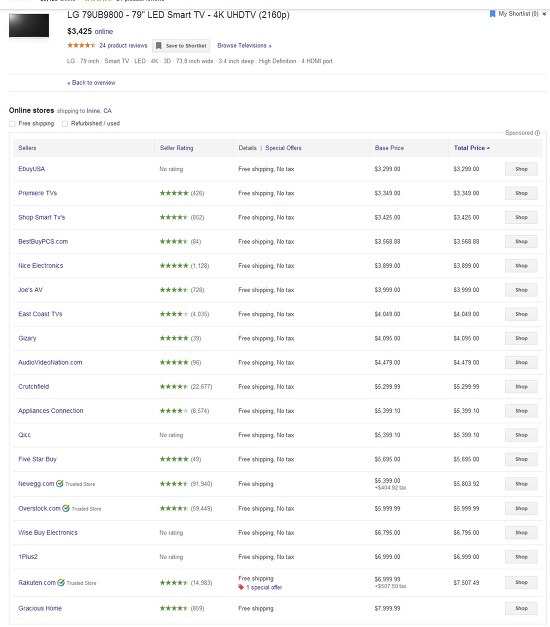The height and width of the screenshot is (627, 550).
Task: Select the Special Offers header
Action: pyautogui.click(x=283, y=148)
